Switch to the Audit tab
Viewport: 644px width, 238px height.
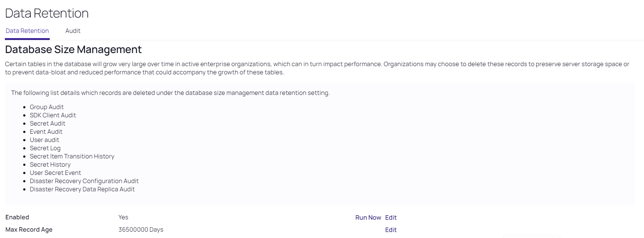(73, 31)
